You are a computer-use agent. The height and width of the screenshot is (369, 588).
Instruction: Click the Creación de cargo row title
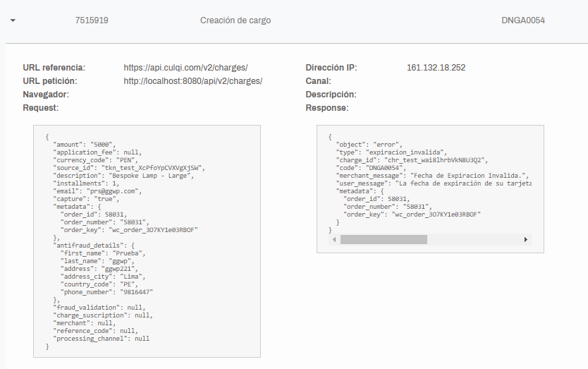(235, 20)
